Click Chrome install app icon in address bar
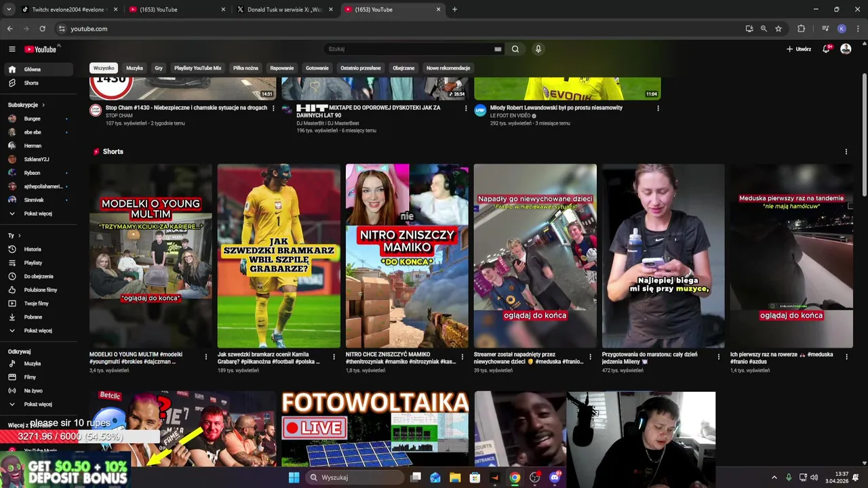Screen dimensions: 868x488 pyautogui.click(x=749, y=28)
